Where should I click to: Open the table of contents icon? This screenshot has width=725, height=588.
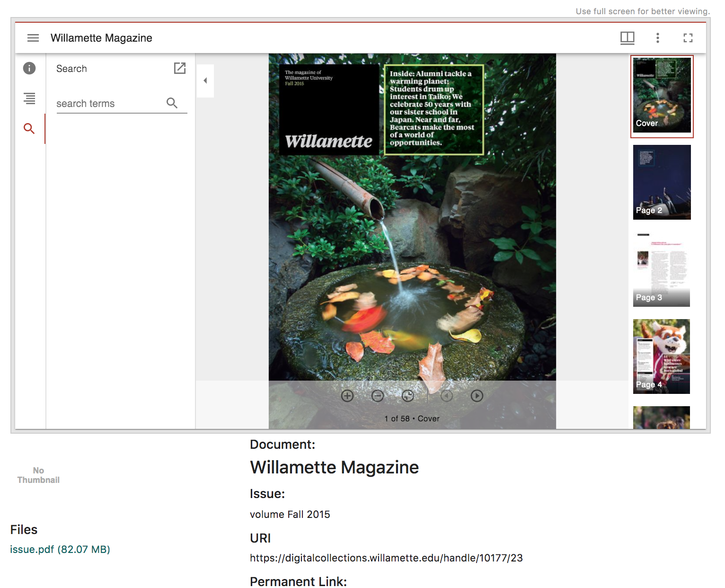(29, 98)
